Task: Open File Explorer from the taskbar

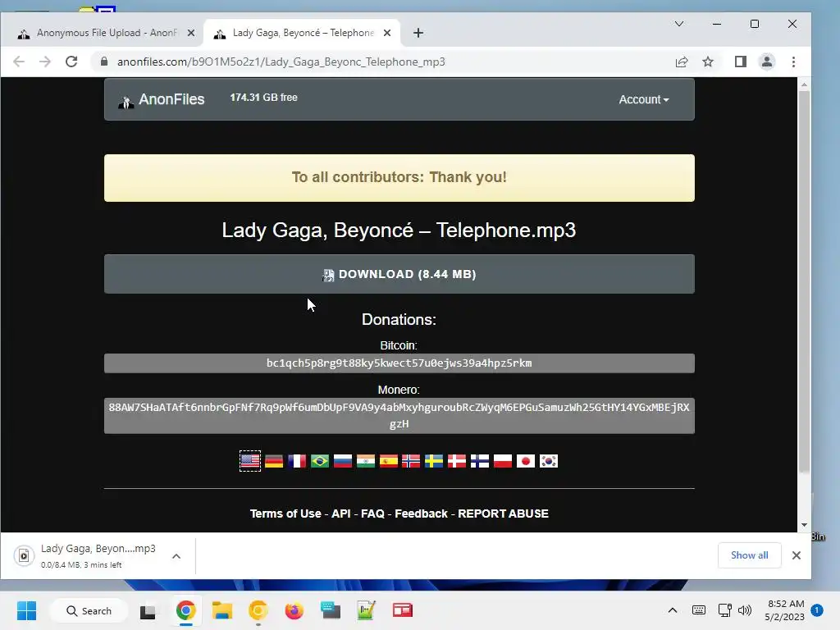Action: (222, 610)
